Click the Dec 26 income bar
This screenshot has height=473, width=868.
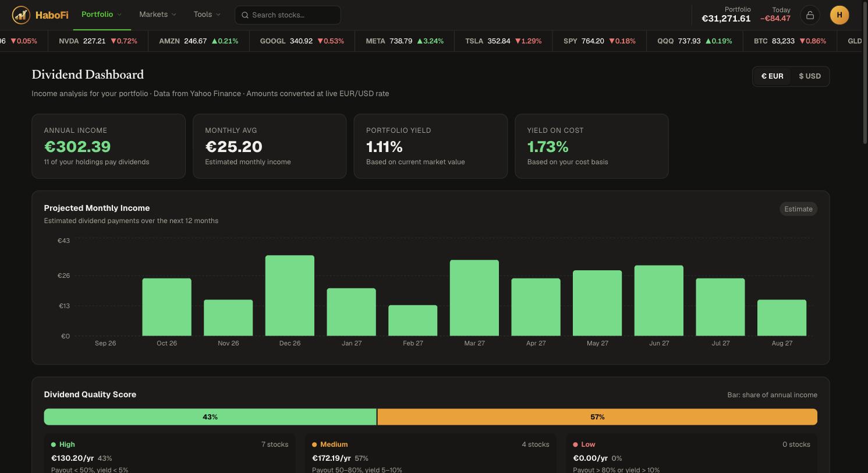(x=290, y=295)
